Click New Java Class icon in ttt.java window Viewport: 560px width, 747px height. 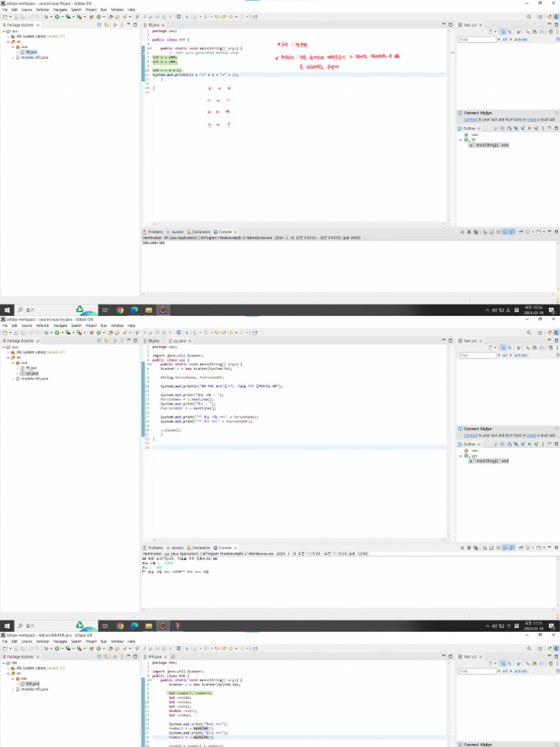click(x=98, y=17)
